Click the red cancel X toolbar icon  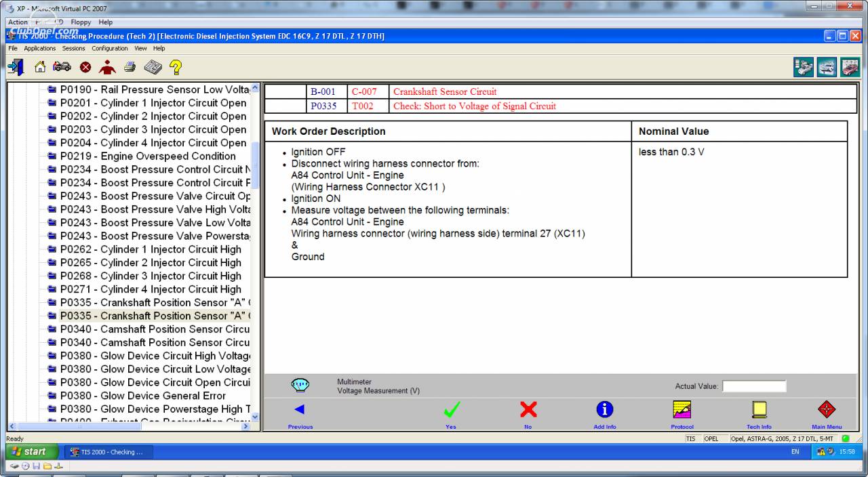coord(85,67)
